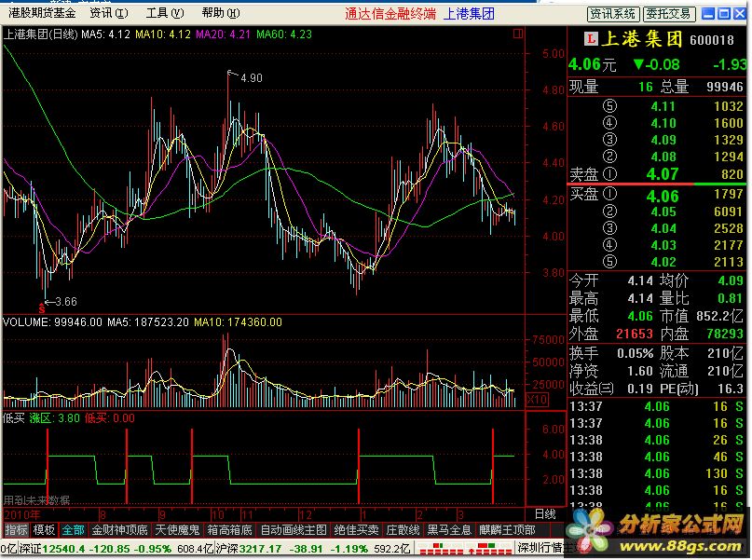Switch to the 金财神顶底 indicator tab
752x560 pixels.
click(119, 530)
